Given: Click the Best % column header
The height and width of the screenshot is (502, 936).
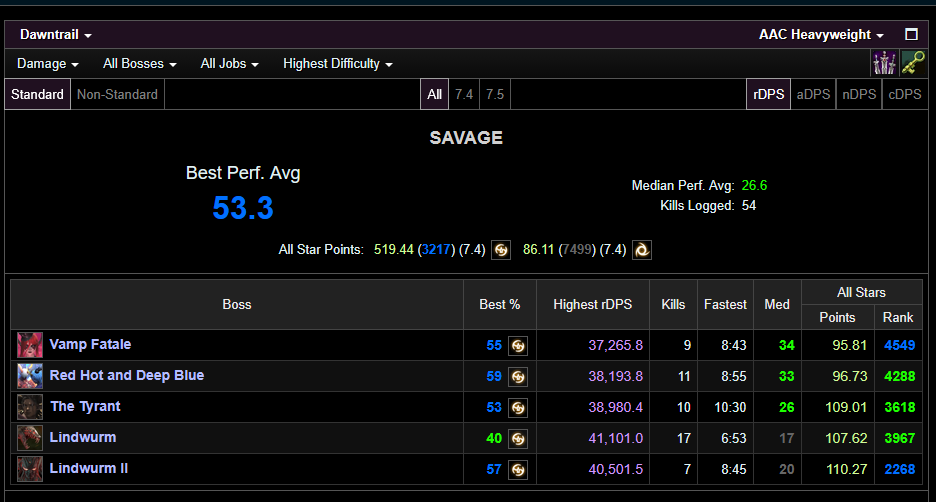Looking at the screenshot, I should click(500, 304).
